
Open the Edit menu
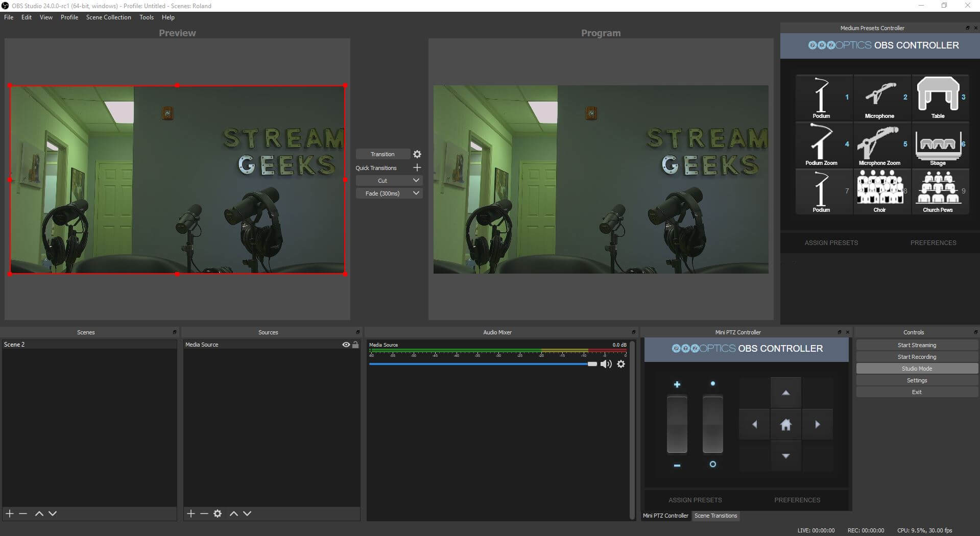click(x=27, y=17)
